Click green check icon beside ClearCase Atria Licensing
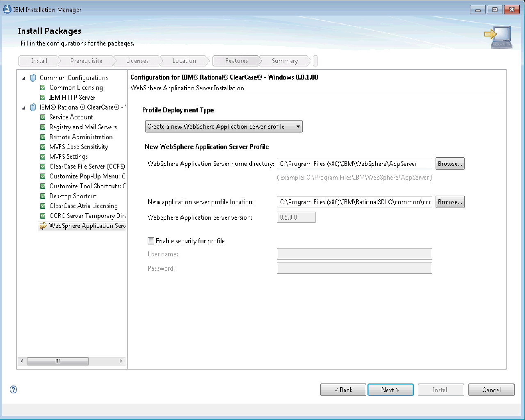 point(43,205)
